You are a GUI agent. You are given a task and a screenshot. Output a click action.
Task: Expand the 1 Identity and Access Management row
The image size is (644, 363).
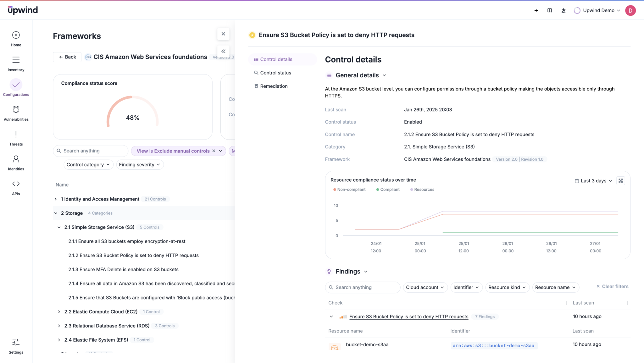[x=56, y=199]
